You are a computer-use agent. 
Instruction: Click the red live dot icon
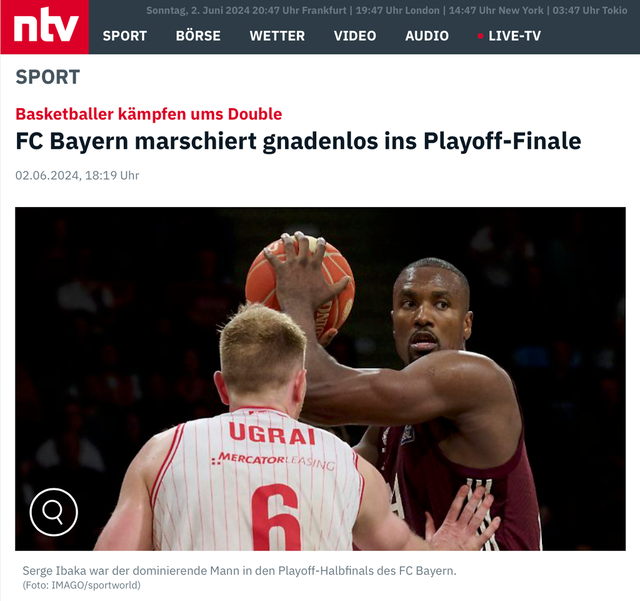(x=480, y=36)
